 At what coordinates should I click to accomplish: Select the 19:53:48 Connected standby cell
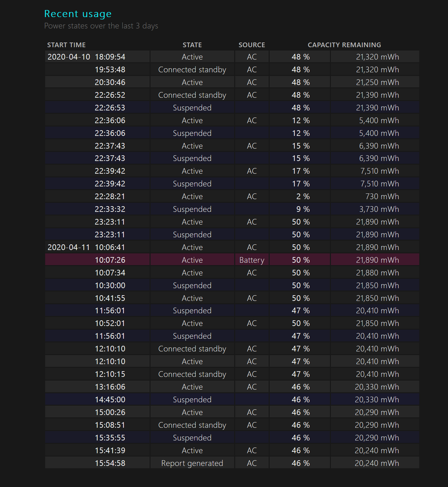tap(192, 70)
